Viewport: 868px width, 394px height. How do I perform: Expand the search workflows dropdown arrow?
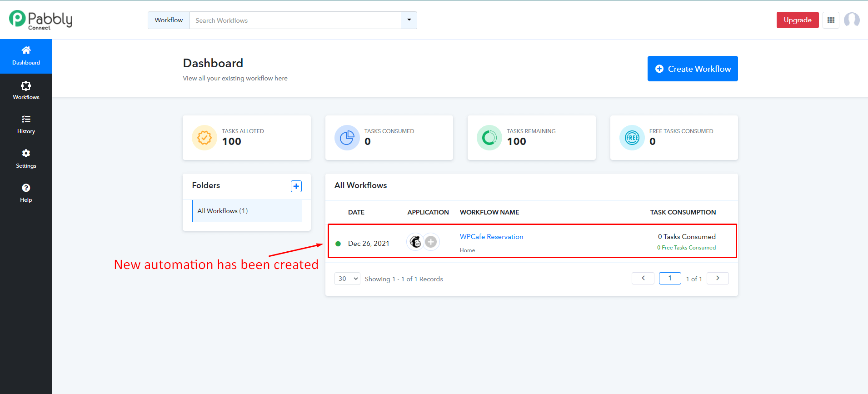click(409, 20)
